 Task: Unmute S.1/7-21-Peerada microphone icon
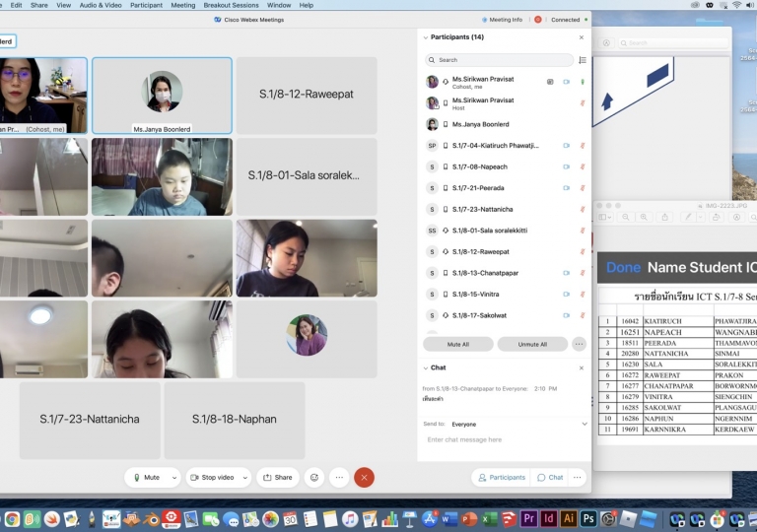(x=583, y=188)
